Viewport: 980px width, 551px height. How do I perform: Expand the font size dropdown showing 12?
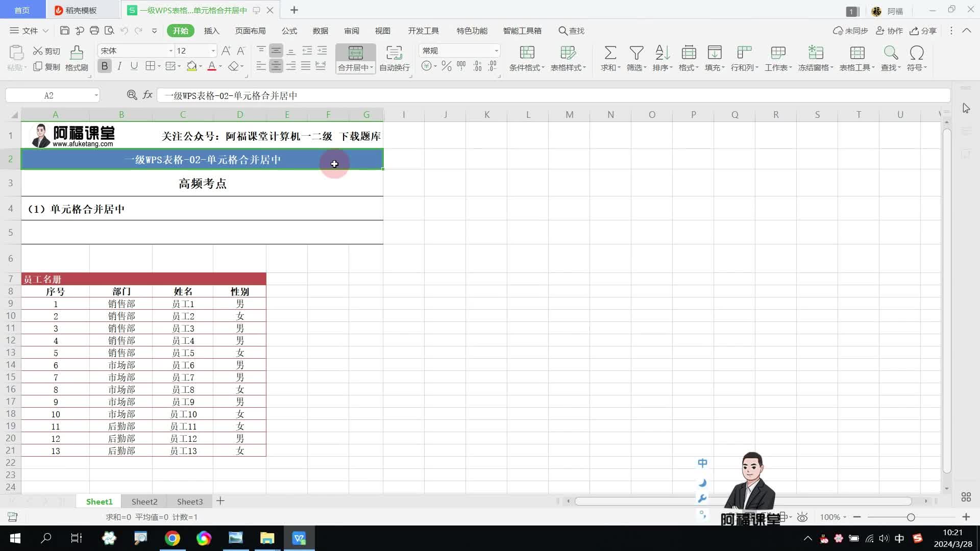click(213, 51)
